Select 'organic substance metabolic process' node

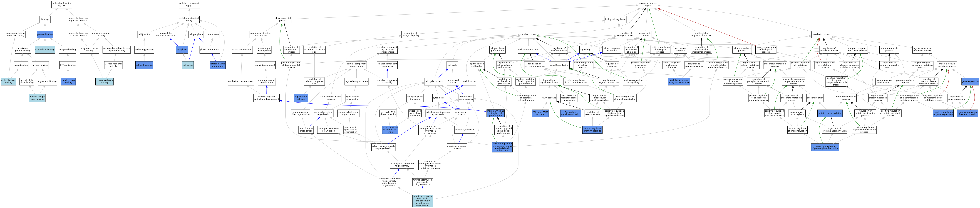point(922,49)
